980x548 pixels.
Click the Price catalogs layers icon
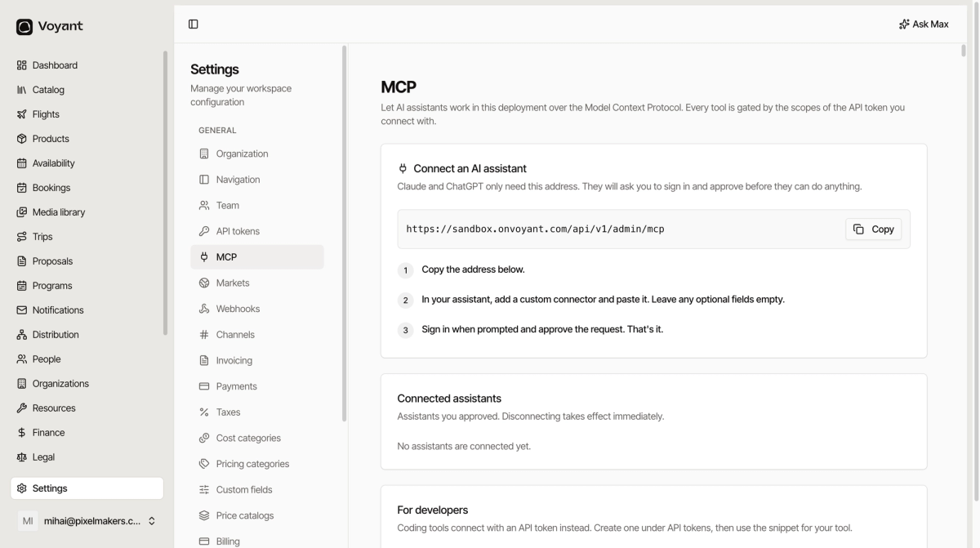point(204,515)
